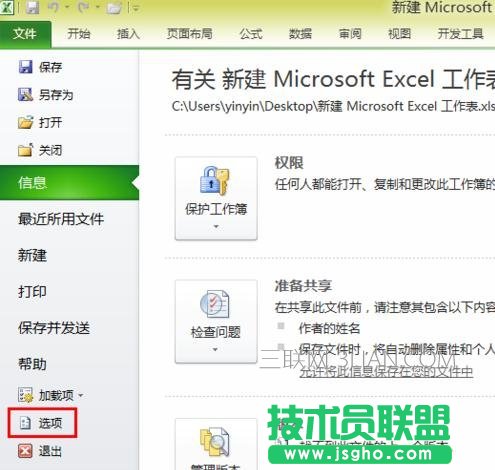This screenshot has width=495, height=470.
Task: Open the Customize Quick Access Toolbar dropdown
Action: [x=136, y=8]
